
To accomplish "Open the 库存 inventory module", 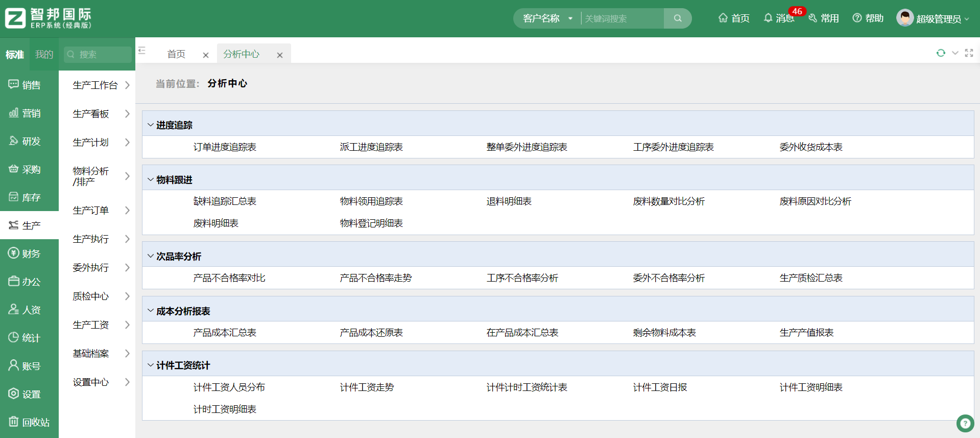I will (x=29, y=197).
